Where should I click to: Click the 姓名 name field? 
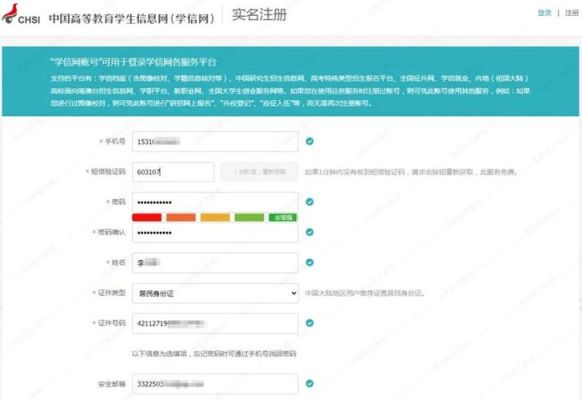point(215,263)
